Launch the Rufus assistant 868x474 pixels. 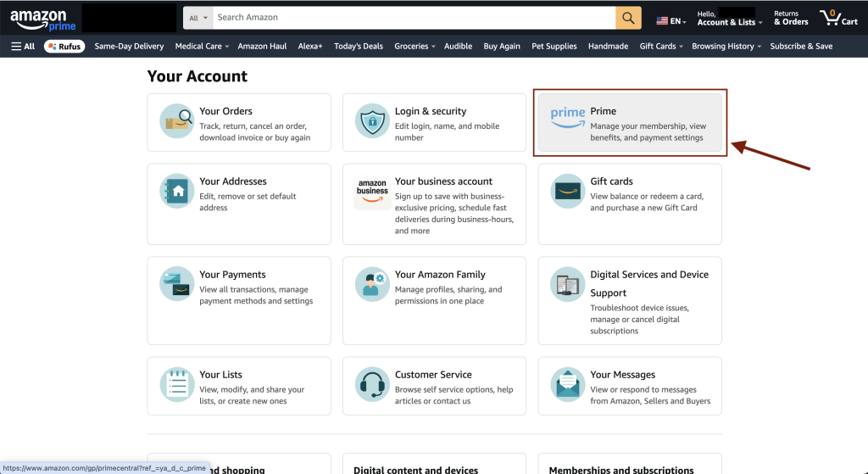point(64,47)
